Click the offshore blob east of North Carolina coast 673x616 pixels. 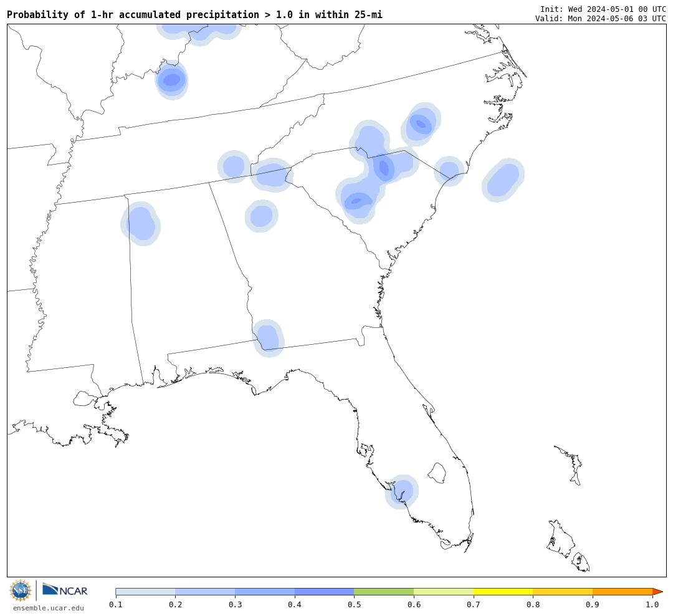pos(503,180)
